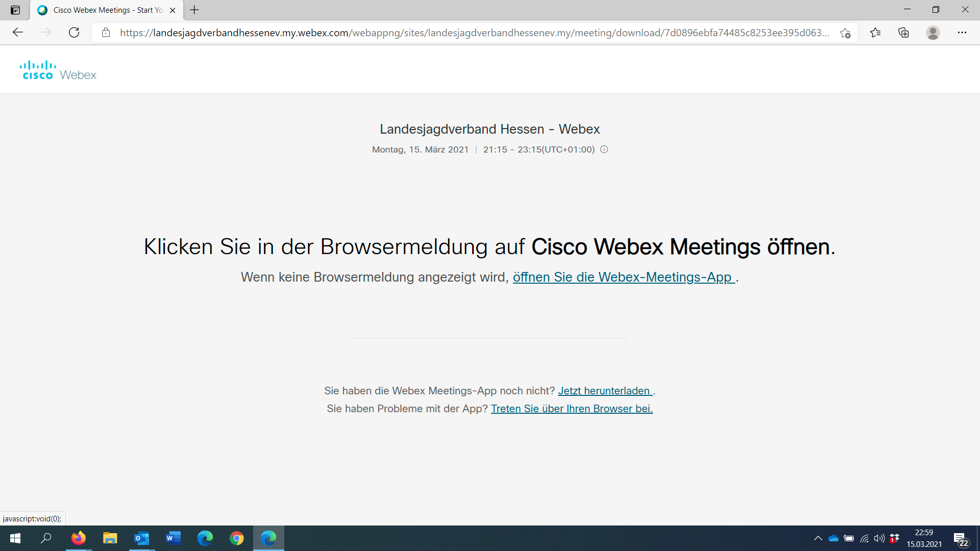Expand hidden system tray icons
This screenshot has width=980, height=551.
click(818, 538)
